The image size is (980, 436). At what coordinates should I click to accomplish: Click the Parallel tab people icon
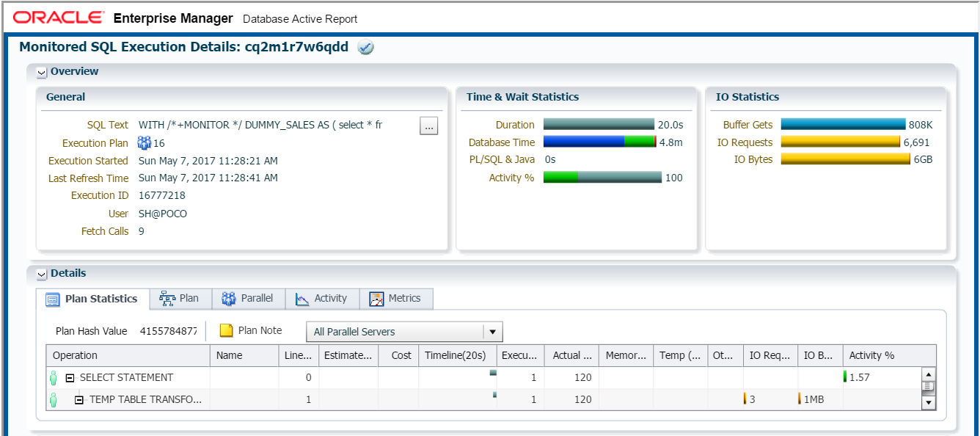click(228, 299)
